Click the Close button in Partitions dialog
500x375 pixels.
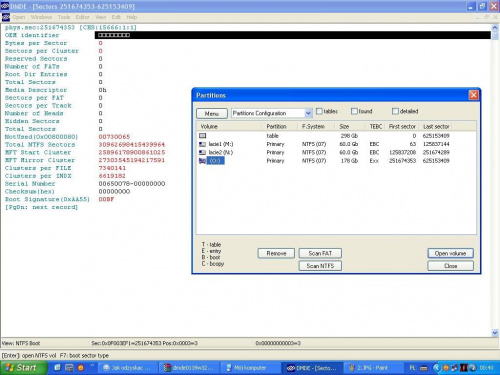pyautogui.click(x=450, y=266)
